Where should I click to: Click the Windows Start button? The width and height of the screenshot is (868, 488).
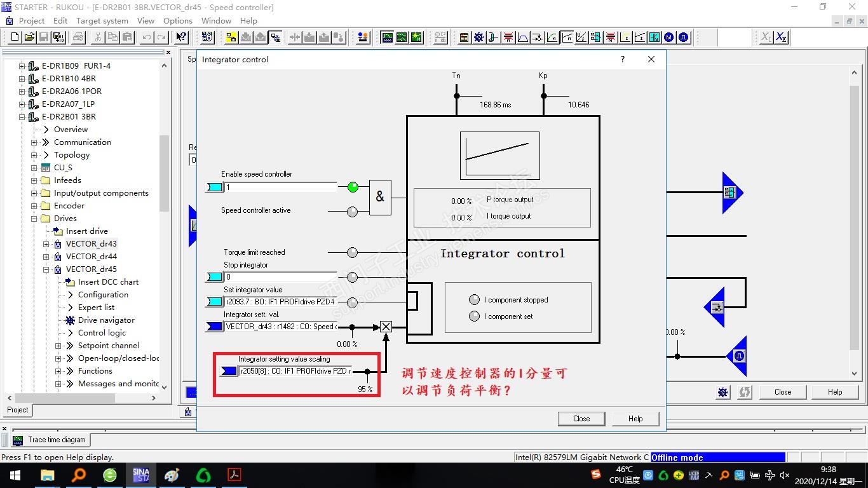coord(15,475)
